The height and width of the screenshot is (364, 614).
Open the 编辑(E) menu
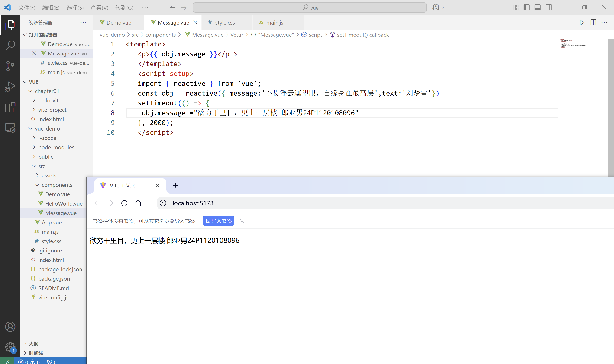pyautogui.click(x=51, y=8)
